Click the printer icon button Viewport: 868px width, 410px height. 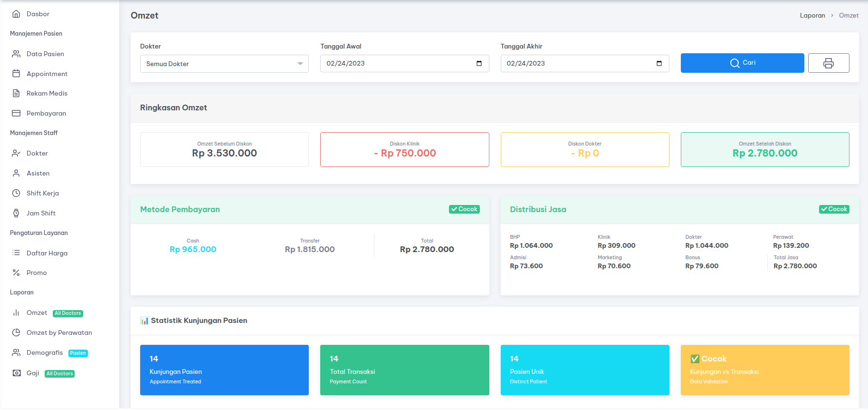pos(828,63)
